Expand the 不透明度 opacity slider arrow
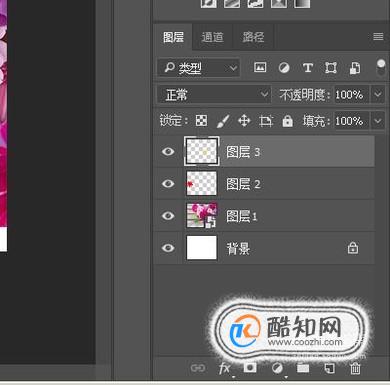This screenshot has width=390, height=385. pos(378,95)
